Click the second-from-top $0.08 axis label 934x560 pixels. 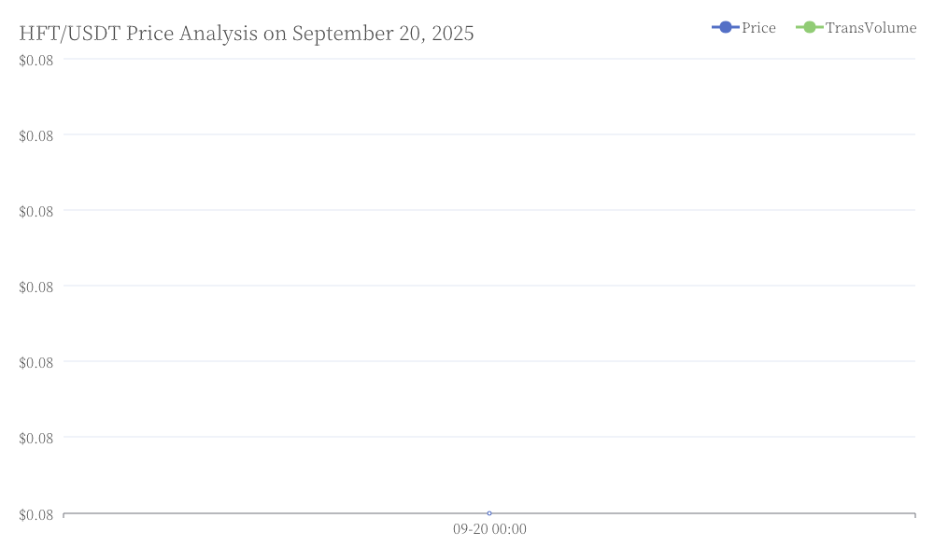[35, 135]
